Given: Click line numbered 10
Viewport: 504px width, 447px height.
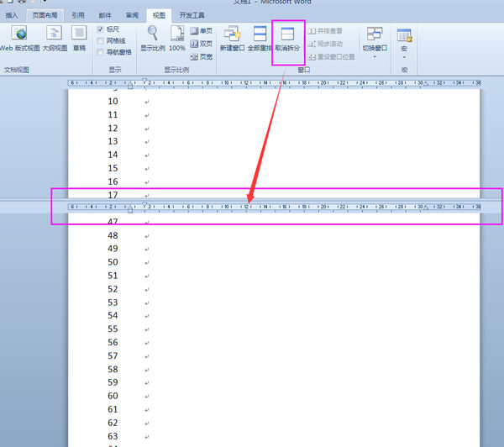Looking at the screenshot, I should [x=113, y=102].
